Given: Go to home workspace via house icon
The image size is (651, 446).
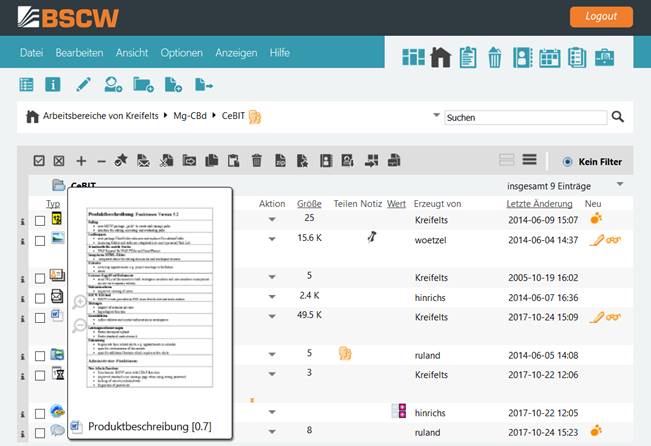Looking at the screenshot, I should click(440, 58).
